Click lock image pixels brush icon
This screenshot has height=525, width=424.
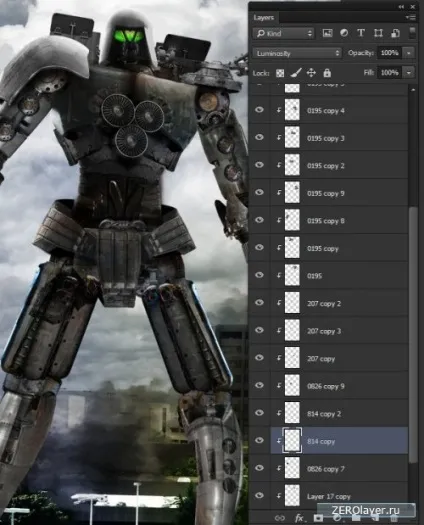pyautogui.click(x=296, y=73)
